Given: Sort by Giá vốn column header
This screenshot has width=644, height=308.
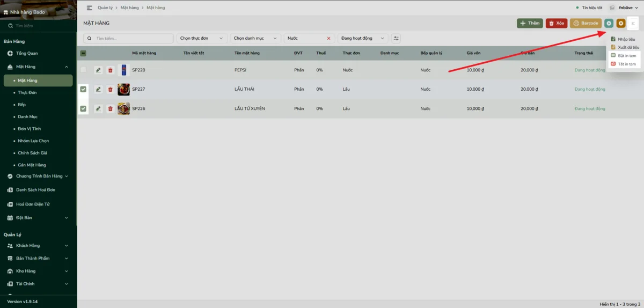Looking at the screenshot, I should coord(473,53).
